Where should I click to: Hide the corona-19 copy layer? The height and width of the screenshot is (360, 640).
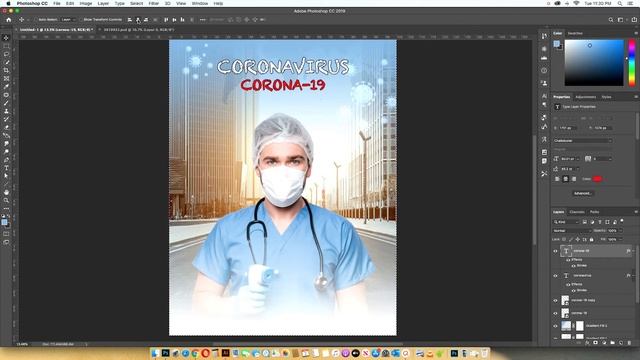point(555,301)
